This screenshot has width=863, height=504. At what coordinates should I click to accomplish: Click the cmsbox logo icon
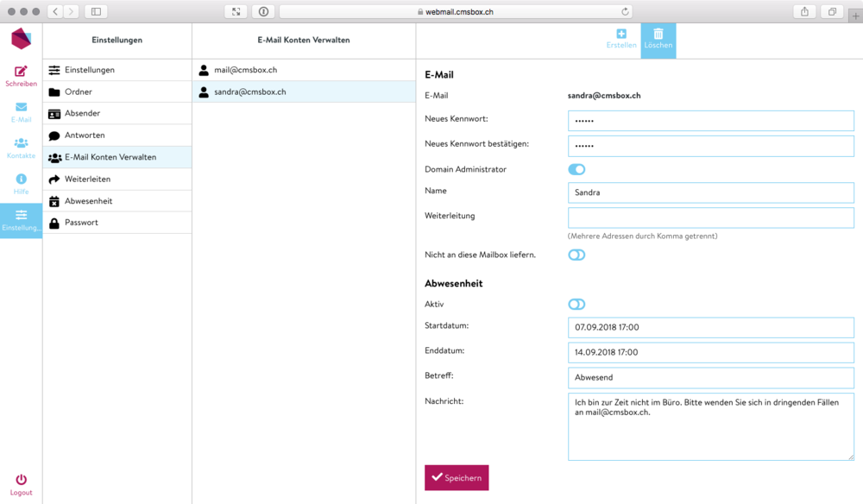point(21,39)
